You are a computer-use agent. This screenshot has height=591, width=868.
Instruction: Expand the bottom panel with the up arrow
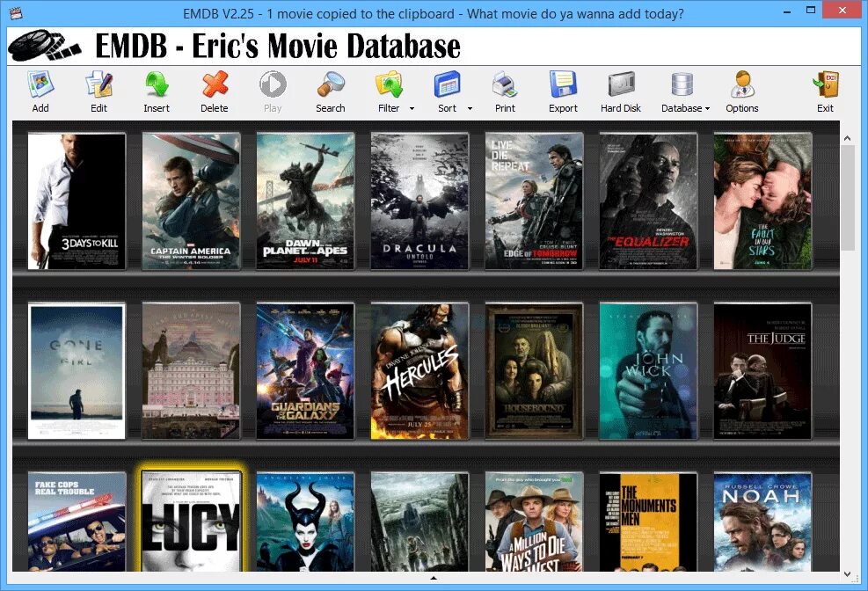pos(434,578)
